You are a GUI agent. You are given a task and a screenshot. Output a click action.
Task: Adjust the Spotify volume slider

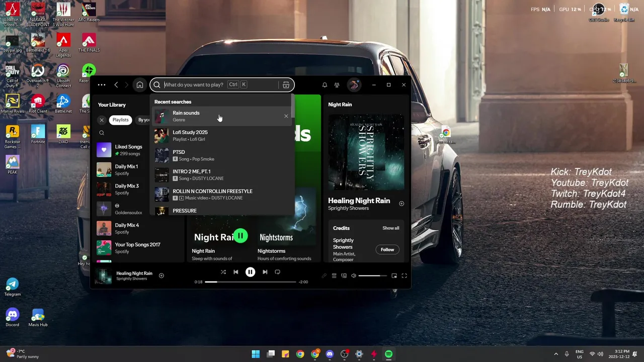[x=373, y=276]
